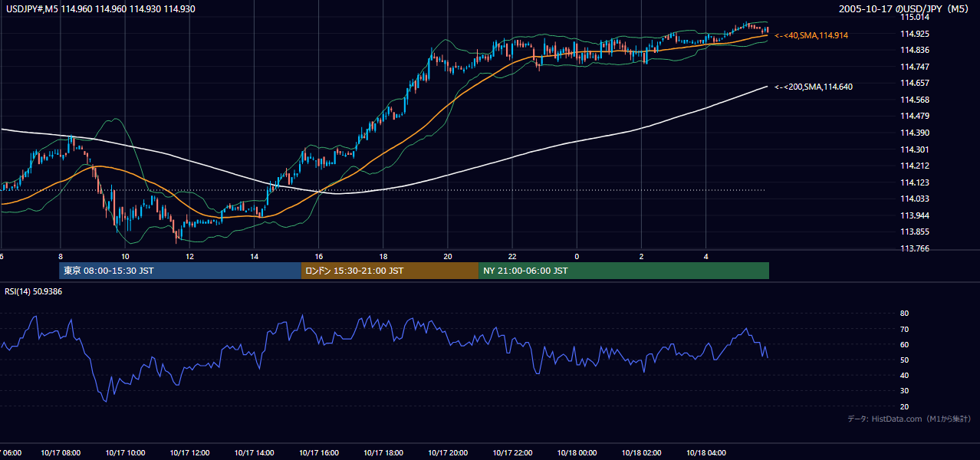Click RSI scale value 50
This screenshot has width=980, height=460.
[904, 360]
